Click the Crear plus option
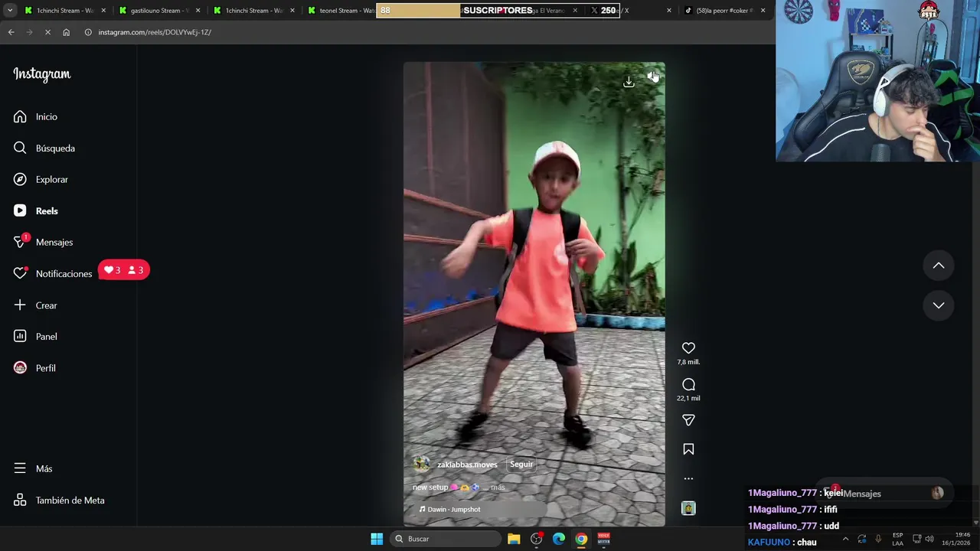Screen dimensions: 980x551 [35, 305]
